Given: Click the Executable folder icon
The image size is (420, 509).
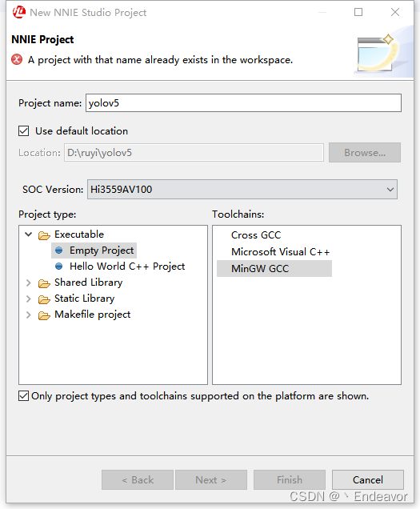Looking at the screenshot, I should tap(44, 235).
